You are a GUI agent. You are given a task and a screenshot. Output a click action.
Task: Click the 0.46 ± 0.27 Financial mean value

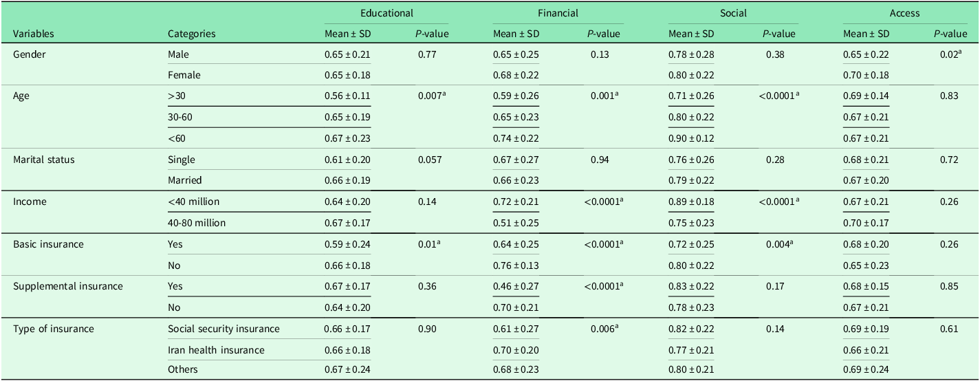(x=516, y=286)
